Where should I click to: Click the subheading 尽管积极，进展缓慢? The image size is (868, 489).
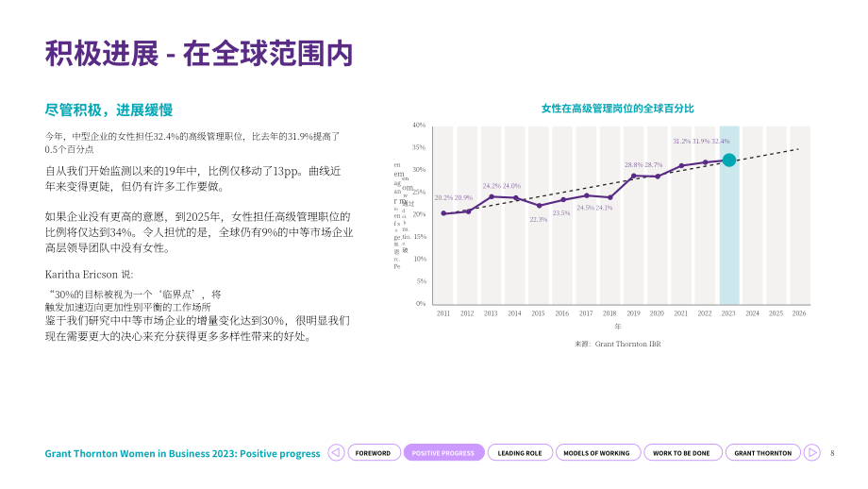tap(108, 110)
